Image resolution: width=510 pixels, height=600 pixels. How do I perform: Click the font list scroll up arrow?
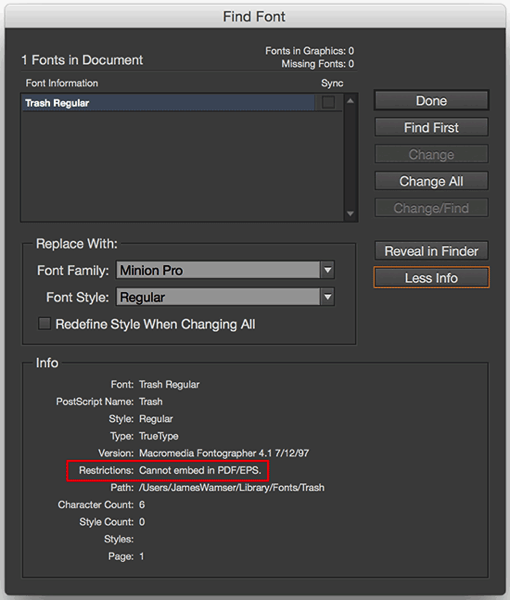click(x=350, y=101)
